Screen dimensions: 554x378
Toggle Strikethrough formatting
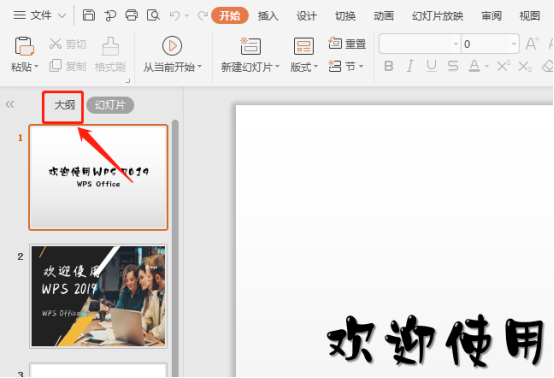point(453,66)
